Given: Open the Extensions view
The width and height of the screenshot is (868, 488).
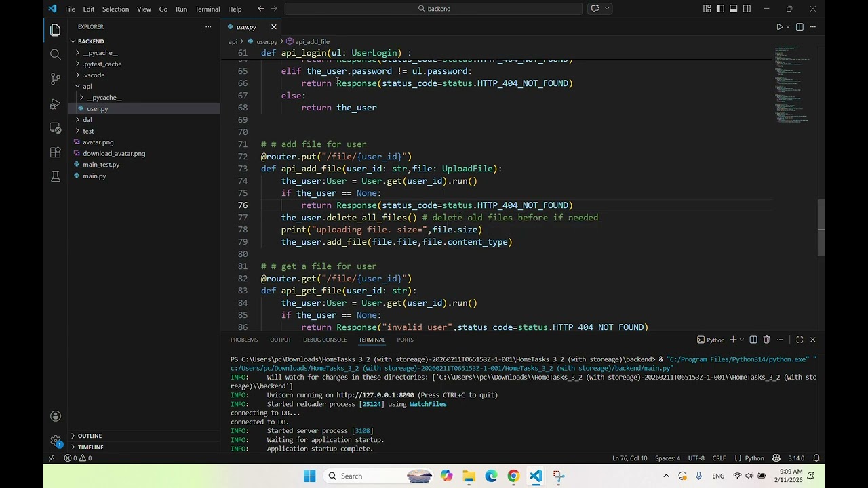Looking at the screenshot, I should tap(56, 152).
